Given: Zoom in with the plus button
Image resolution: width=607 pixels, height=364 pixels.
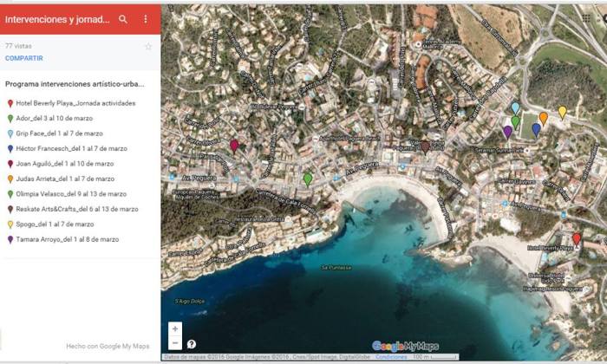Looking at the screenshot, I should click(x=175, y=328).
